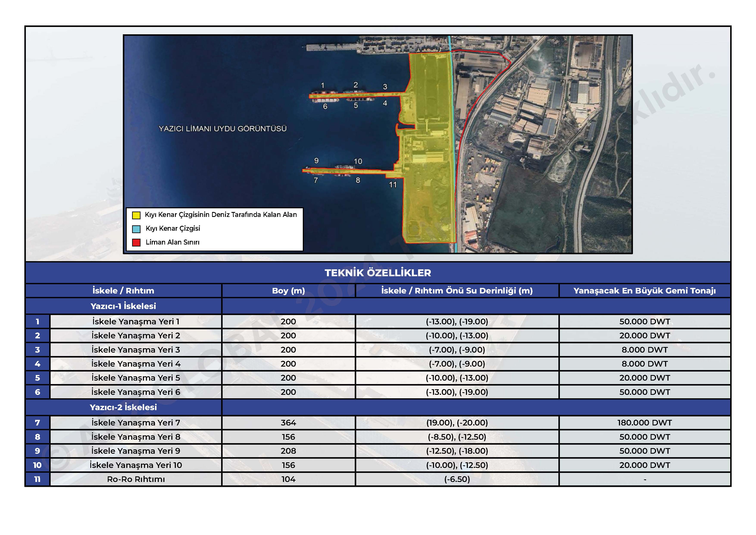Select the cell 'İskele Yanaşma Yeri 2'
The width and height of the screenshot is (756, 535).
136,336
